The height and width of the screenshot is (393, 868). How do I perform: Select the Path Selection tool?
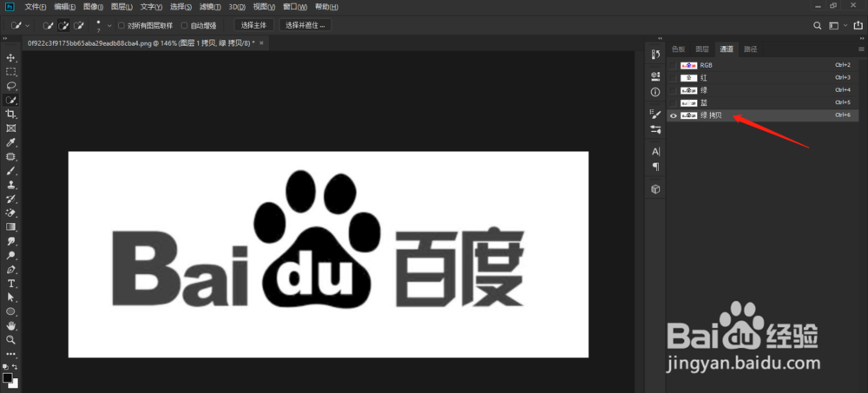pos(10,298)
